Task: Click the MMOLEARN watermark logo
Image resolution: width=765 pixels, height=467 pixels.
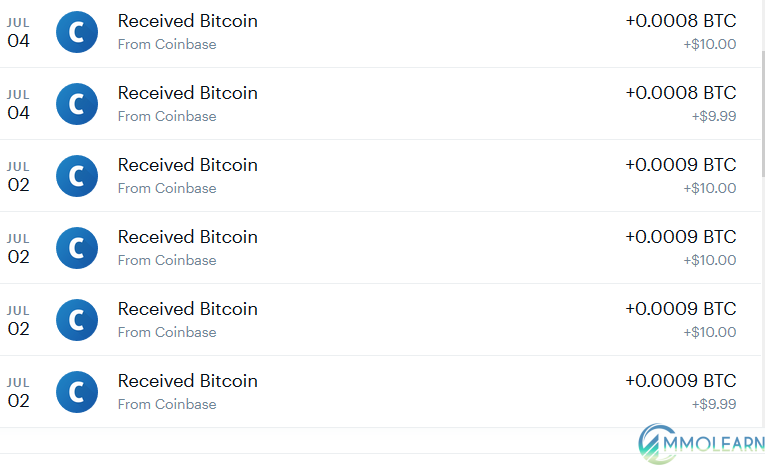Action: (702, 444)
